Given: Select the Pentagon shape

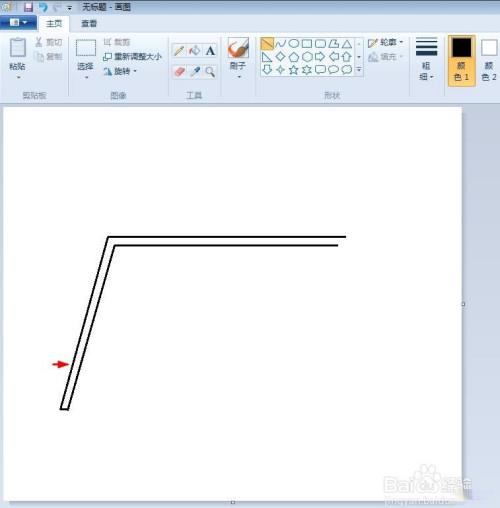Looking at the screenshot, I should coord(294,57).
